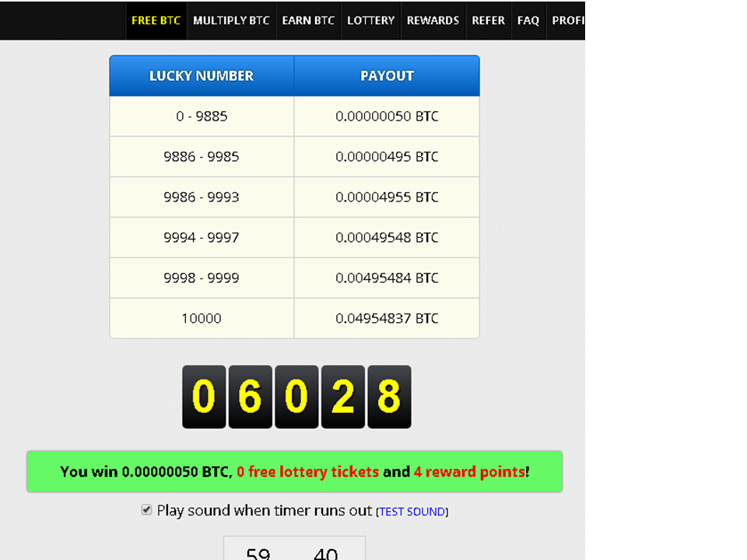Viewport: 747px width, 560px height.
Task: Select the 9998 - 9999 range cell
Action: coord(202,278)
